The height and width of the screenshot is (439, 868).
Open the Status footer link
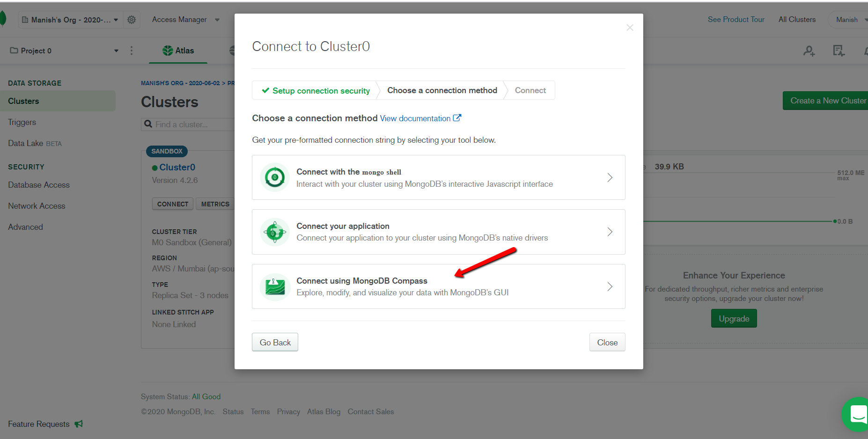point(233,412)
